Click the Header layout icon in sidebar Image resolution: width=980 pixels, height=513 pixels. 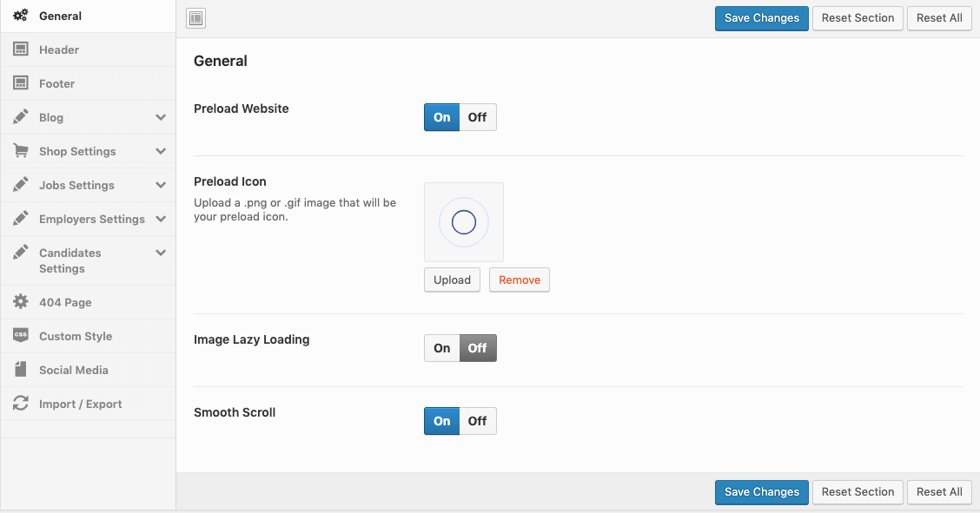[21, 49]
